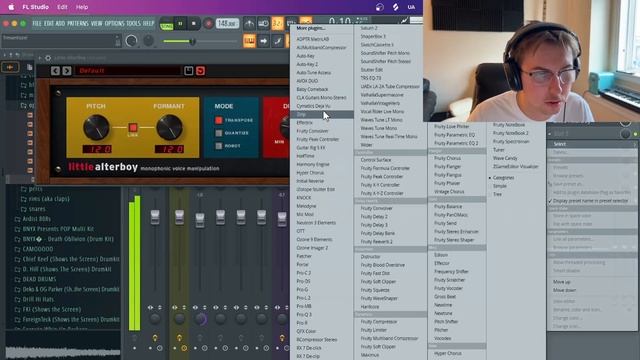Open plugin options gear in wrapper title bar
Screen dimensions: 640x360
pyautogui.click(x=48, y=58)
